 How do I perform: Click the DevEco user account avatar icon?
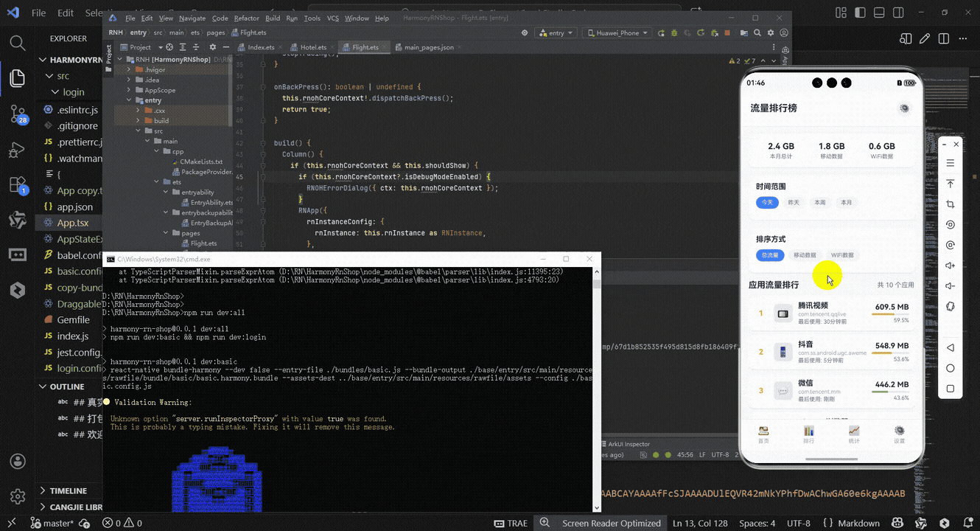[784, 33]
